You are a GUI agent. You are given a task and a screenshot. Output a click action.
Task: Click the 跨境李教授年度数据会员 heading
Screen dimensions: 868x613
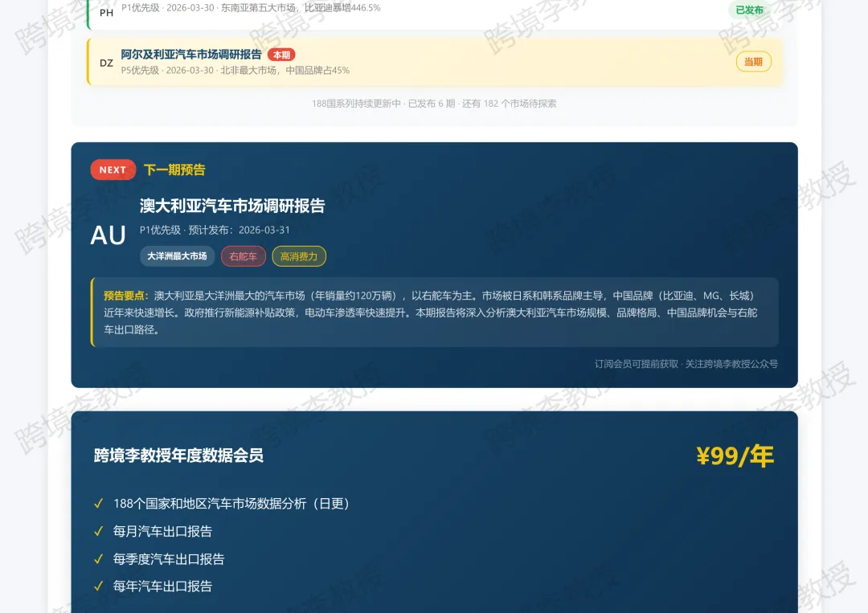tap(178, 456)
